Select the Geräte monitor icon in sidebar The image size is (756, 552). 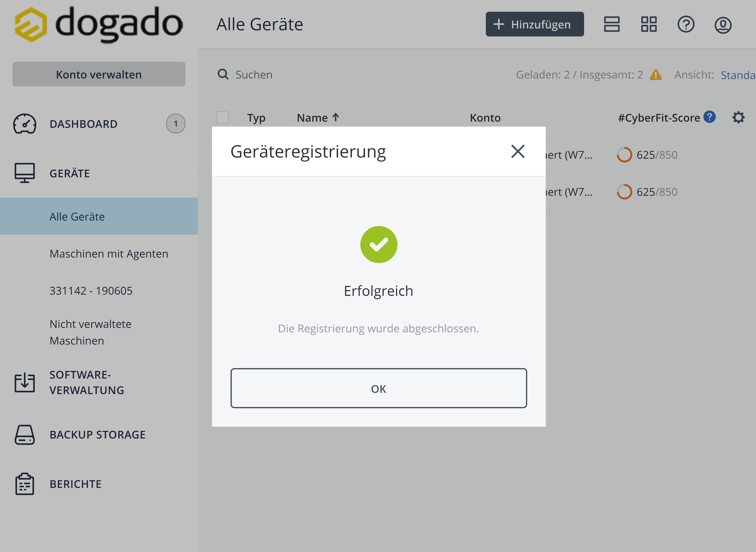[x=26, y=173]
